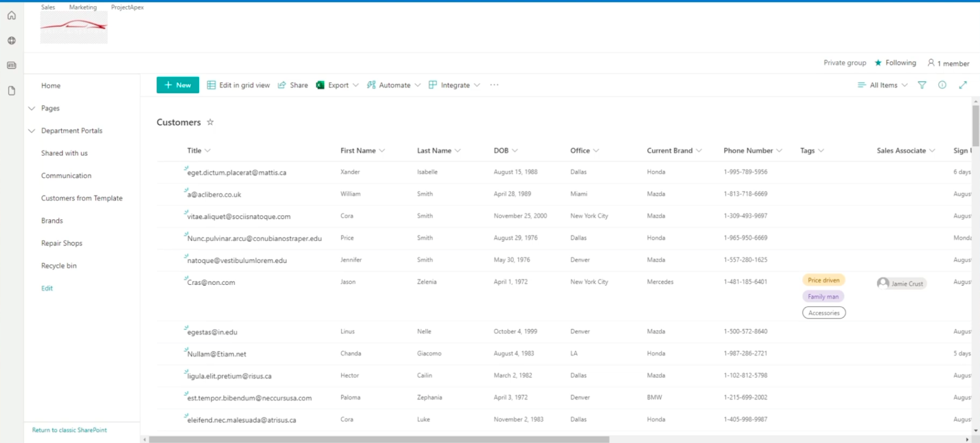Click the BMW brand cell
This screenshot has height=443, width=980.
click(654, 398)
